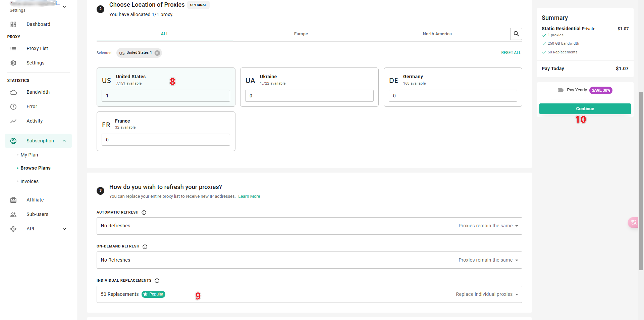This screenshot has width=644, height=320.
Task: Click the Proxy List icon
Action: tap(13, 49)
